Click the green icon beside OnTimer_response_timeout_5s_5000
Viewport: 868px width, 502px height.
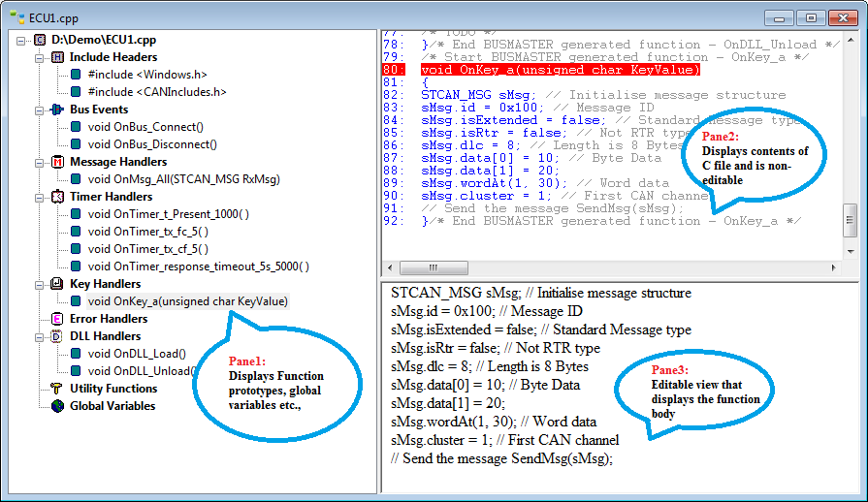(x=76, y=267)
